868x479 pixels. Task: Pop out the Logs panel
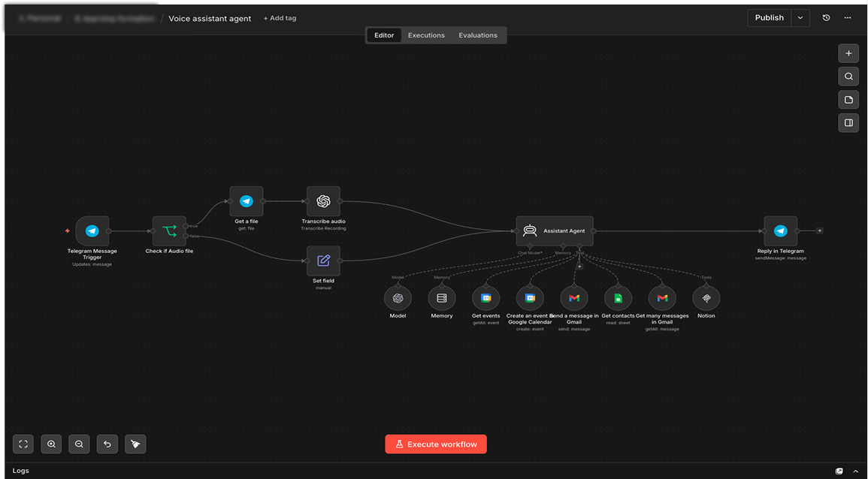point(839,471)
